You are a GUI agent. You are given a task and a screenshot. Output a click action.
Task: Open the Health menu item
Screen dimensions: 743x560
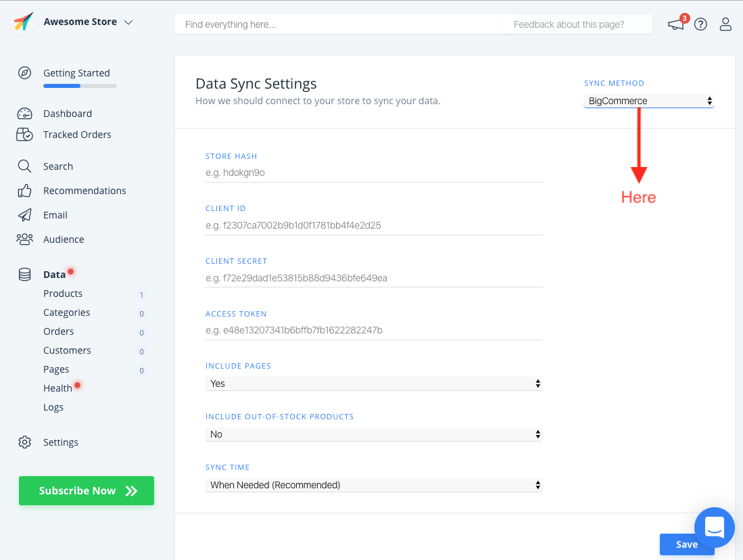pyautogui.click(x=57, y=388)
